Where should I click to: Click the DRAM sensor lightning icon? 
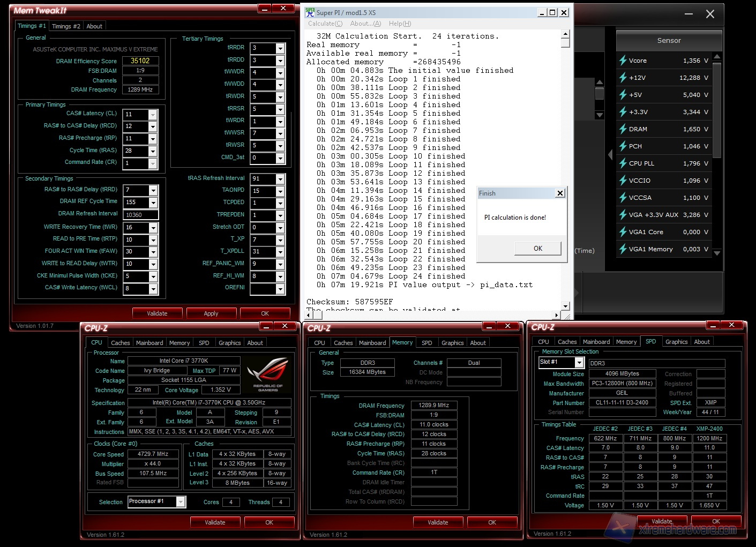pyautogui.click(x=623, y=129)
